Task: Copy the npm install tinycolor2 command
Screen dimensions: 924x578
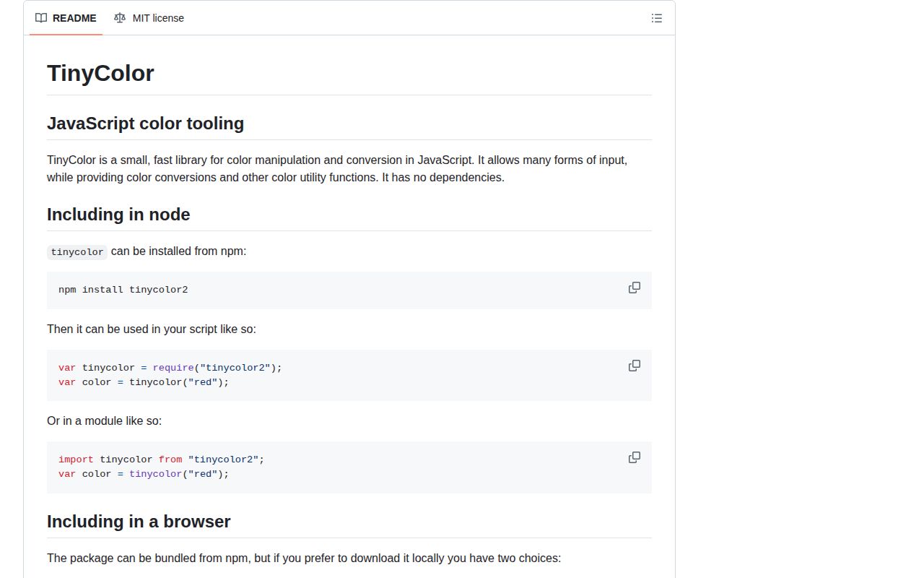Action: (x=635, y=288)
